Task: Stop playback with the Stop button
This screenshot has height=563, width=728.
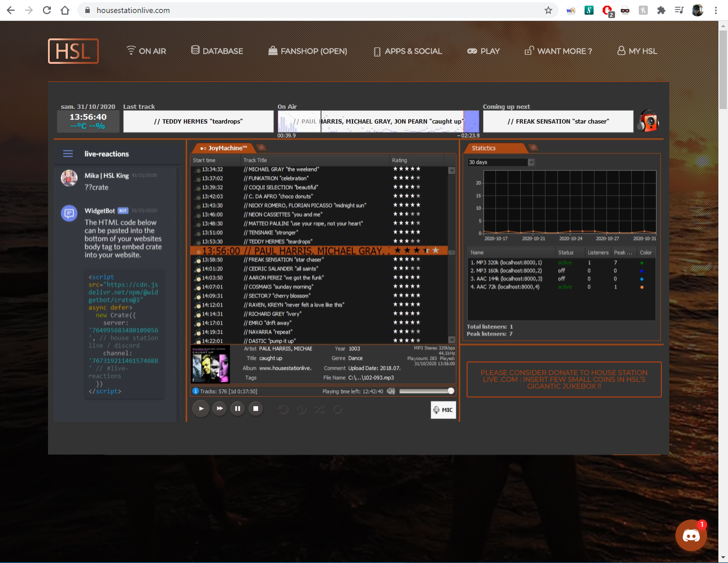Action: (x=256, y=408)
